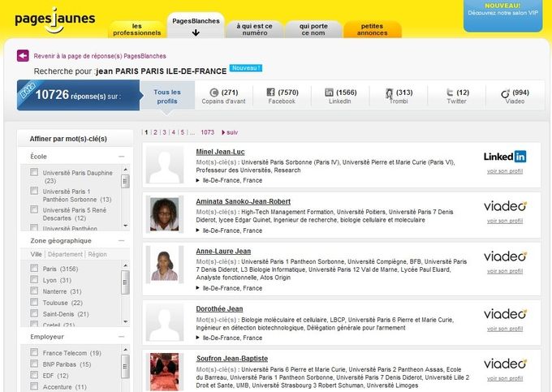Click Viadeo logo beside Aminata Sanoko-Jean-Robert

point(505,206)
